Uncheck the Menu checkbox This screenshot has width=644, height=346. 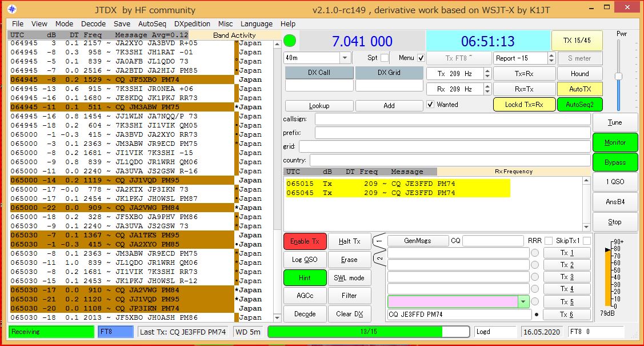pyautogui.click(x=421, y=58)
